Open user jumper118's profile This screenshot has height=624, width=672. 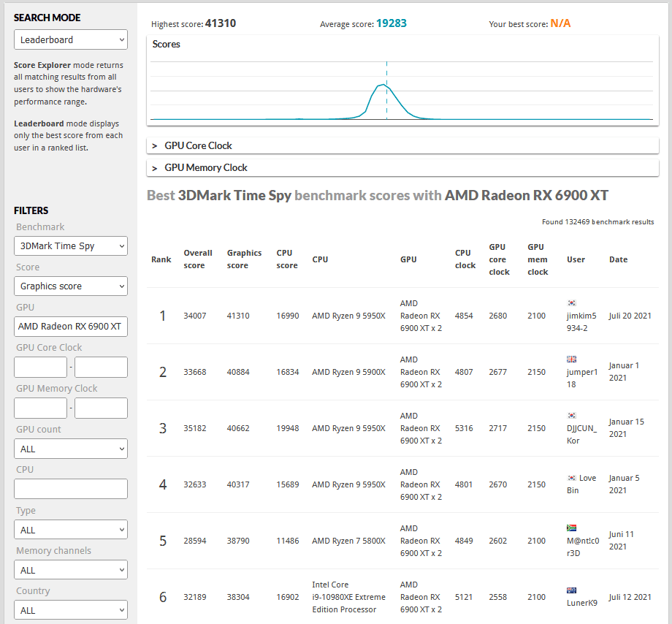click(x=582, y=378)
